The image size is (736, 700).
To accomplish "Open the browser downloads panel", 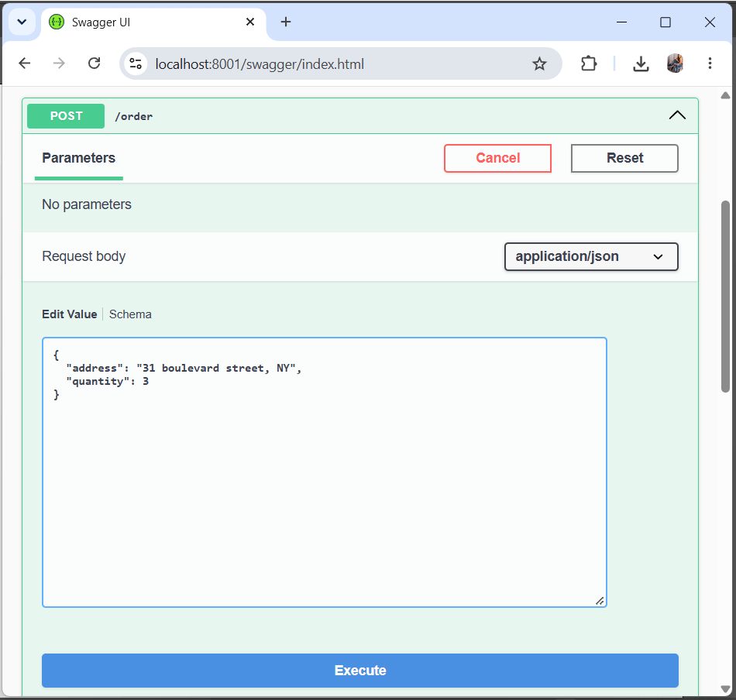I will click(641, 63).
